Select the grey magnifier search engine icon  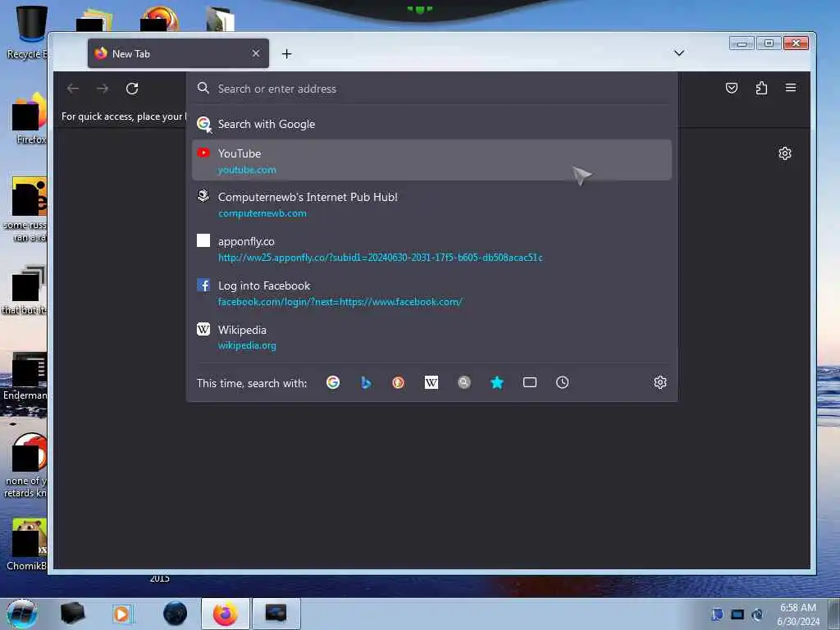coord(464,382)
